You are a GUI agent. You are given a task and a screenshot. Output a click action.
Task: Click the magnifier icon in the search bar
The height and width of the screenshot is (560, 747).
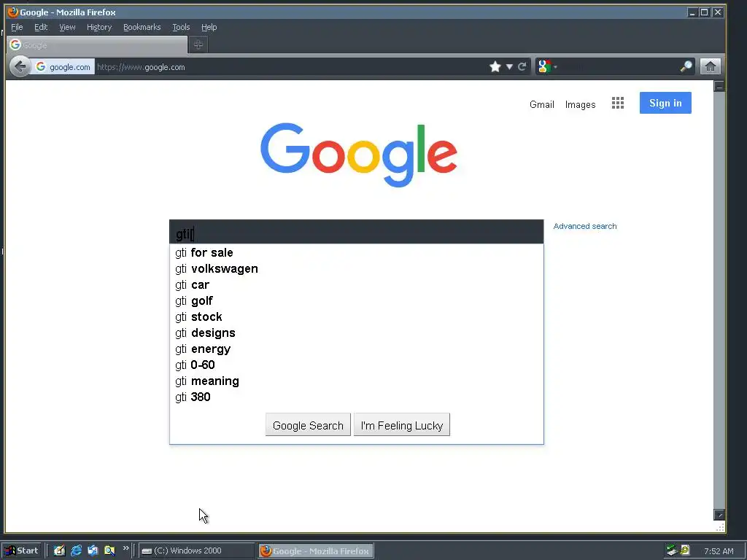686,66
